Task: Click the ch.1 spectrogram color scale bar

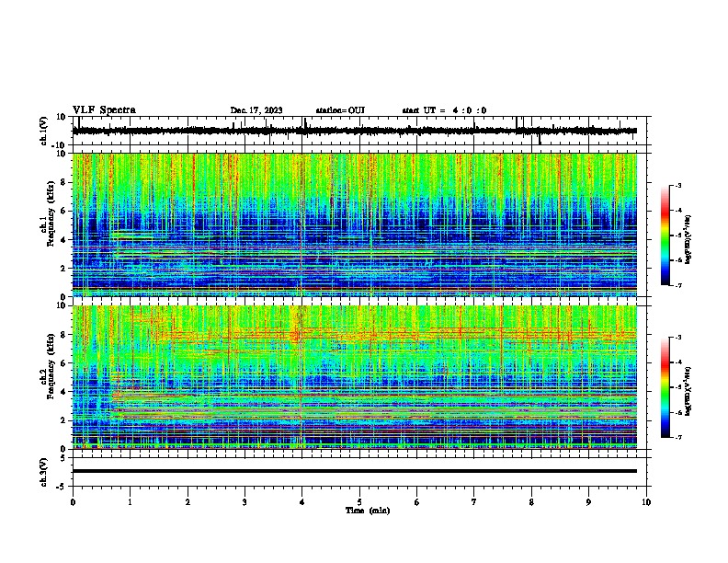Action: tap(665, 236)
